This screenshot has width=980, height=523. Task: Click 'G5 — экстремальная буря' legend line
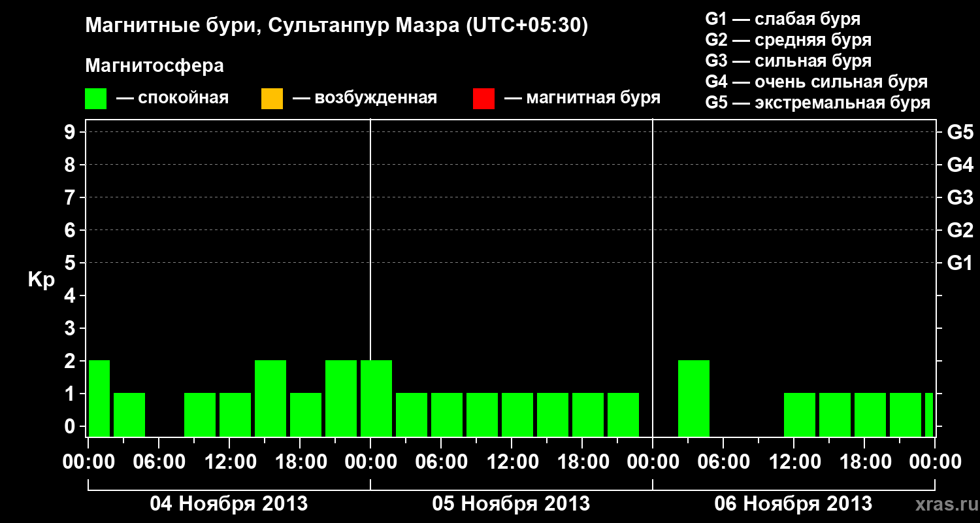818,103
